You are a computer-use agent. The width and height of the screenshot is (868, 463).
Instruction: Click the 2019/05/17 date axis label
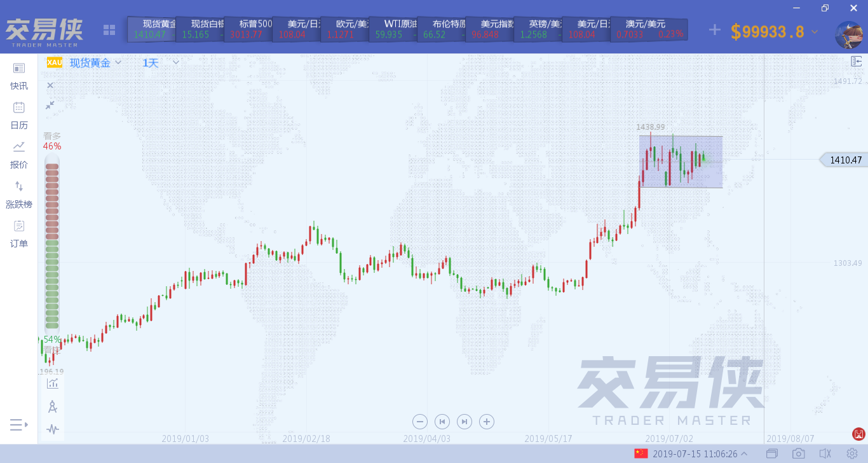(x=548, y=439)
